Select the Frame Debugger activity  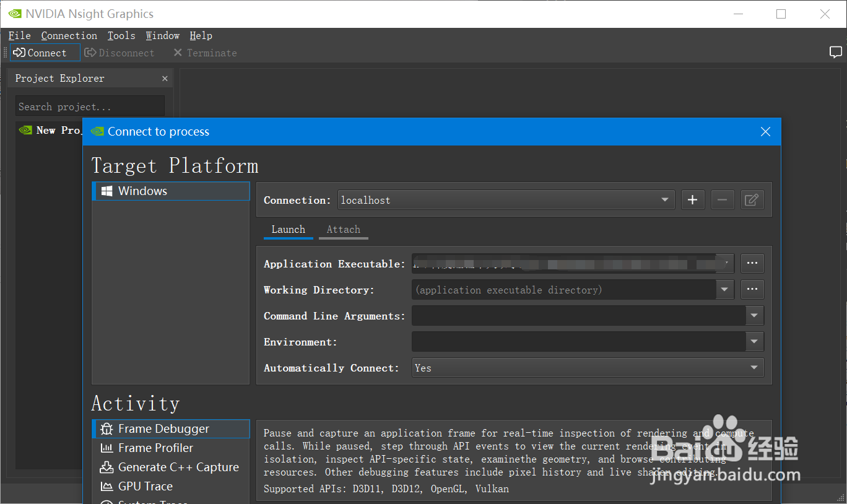tap(171, 428)
